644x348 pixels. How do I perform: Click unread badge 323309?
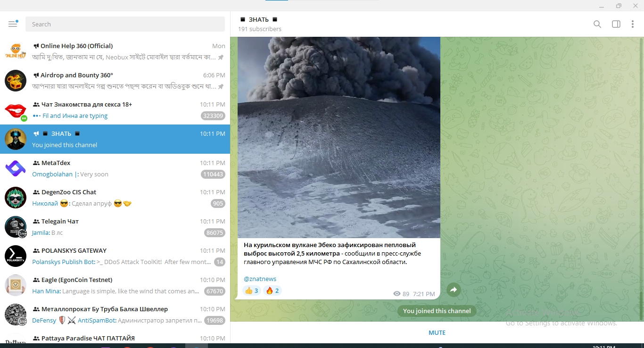(213, 116)
